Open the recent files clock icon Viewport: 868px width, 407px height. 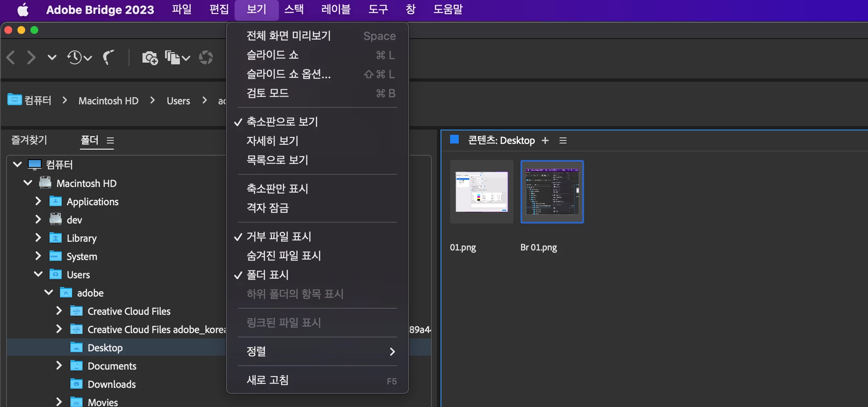point(75,57)
